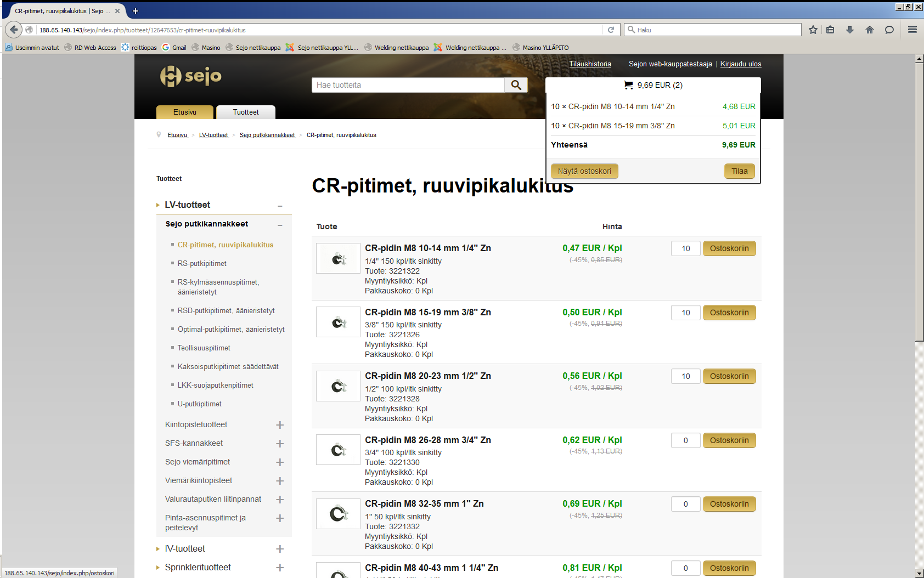This screenshot has width=924, height=578.
Task: Open Useimmin avatut bookmark
Action: [x=32, y=48]
